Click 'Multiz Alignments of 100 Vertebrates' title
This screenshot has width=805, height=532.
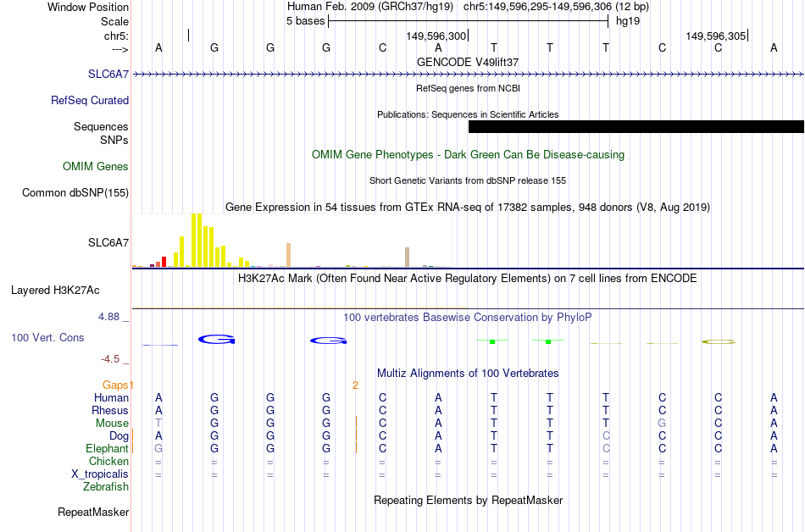point(468,373)
